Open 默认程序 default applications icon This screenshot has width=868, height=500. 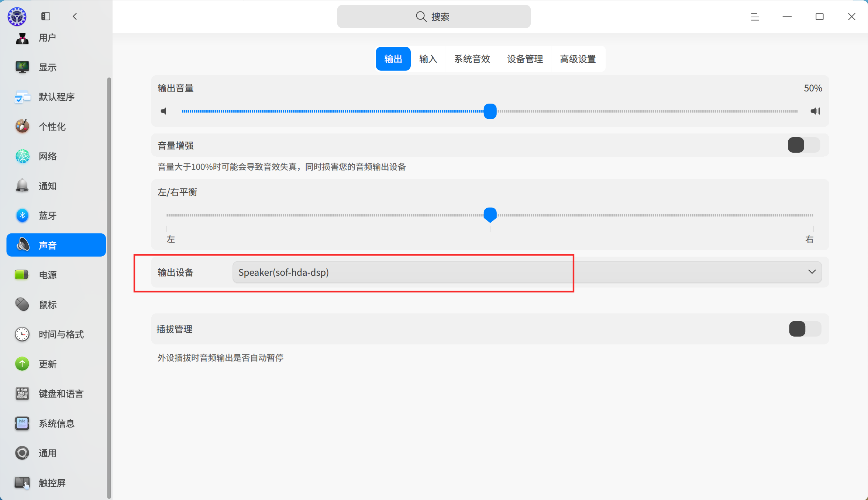[x=22, y=97]
